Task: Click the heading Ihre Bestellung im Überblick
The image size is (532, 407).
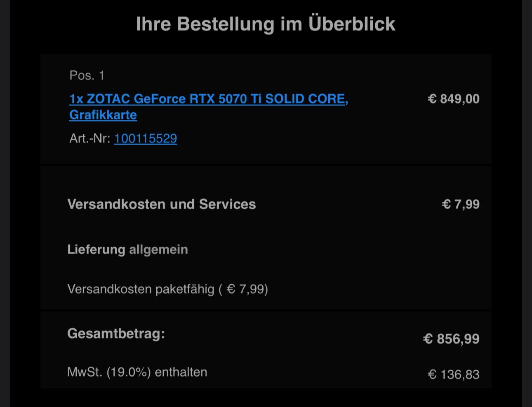Action: tap(266, 23)
